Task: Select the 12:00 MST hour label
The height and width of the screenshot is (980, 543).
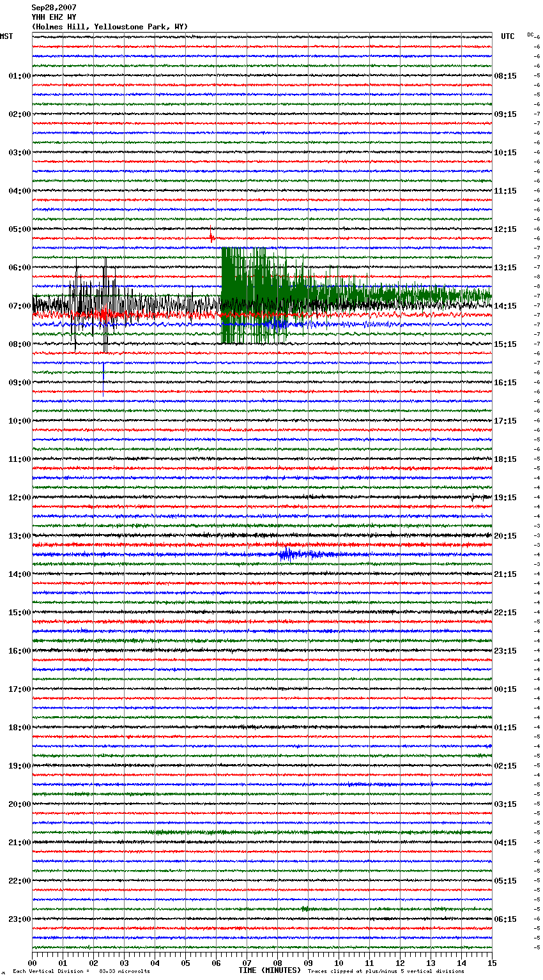Action: tap(20, 498)
